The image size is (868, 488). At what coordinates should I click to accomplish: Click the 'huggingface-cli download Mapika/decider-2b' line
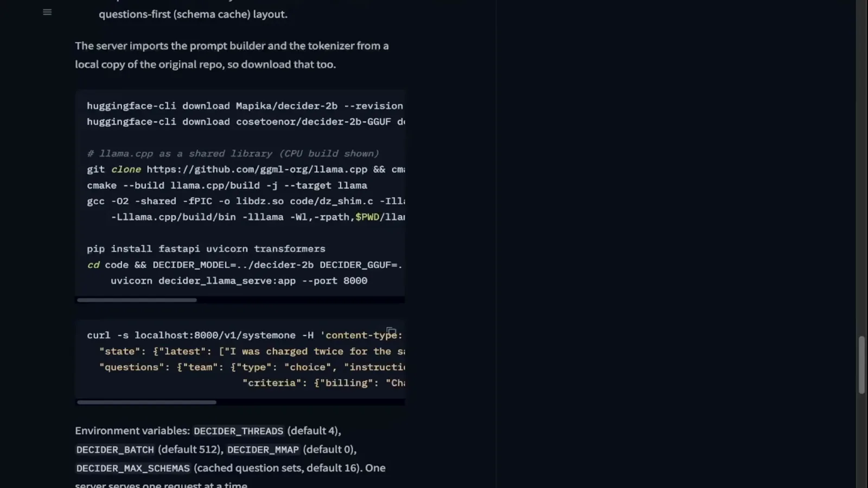[245, 106]
